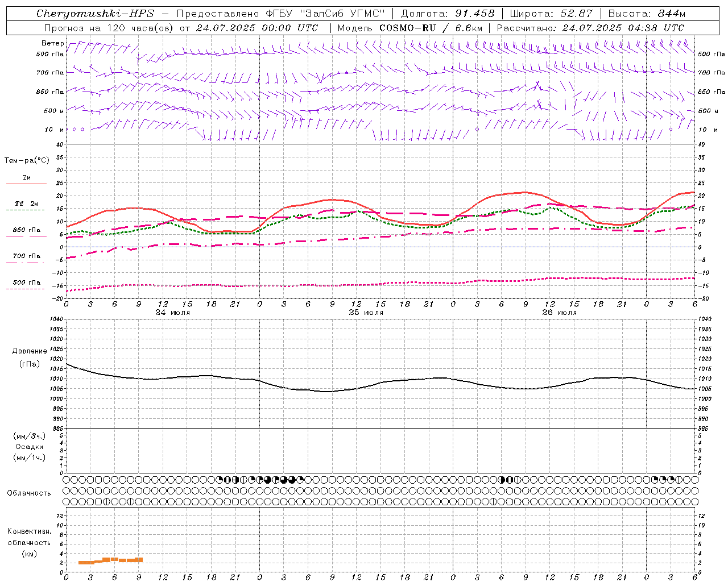Click the (мм/1ч.) precipitation unit label
The height and width of the screenshot is (582, 728).
click(30, 458)
